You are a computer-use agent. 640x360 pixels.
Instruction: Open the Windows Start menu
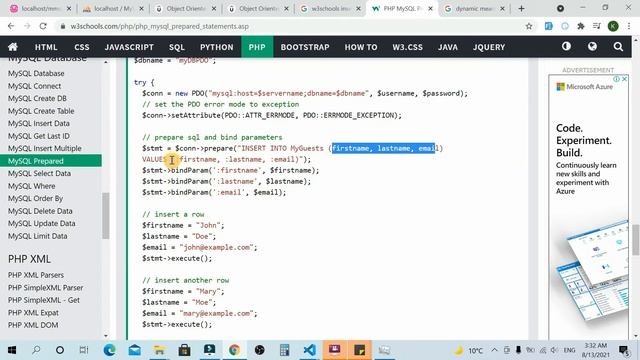pyautogui.click(x=11, y=350)
